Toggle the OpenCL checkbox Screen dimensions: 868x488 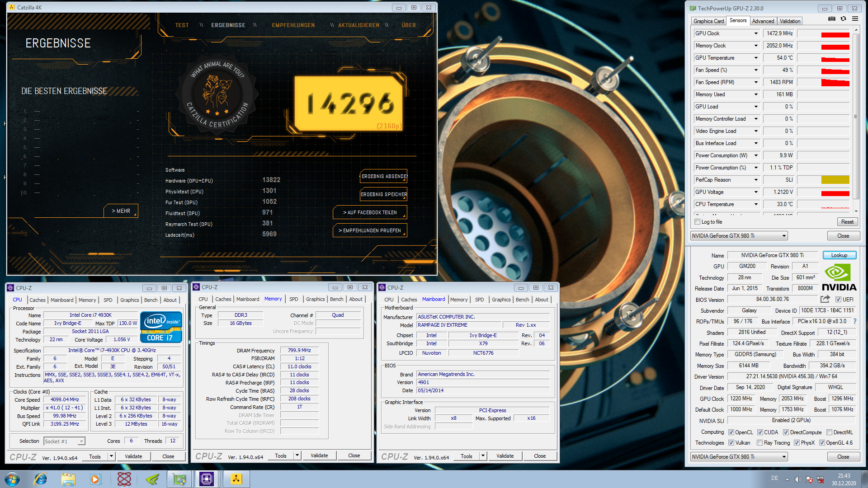tap(731, 432)
